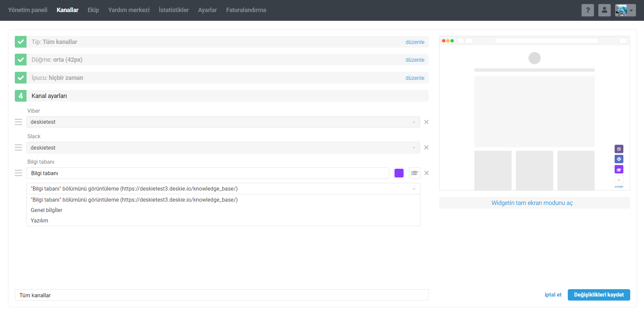Remove the Viber channel
644x315 pixels.
tap(426, 122)
